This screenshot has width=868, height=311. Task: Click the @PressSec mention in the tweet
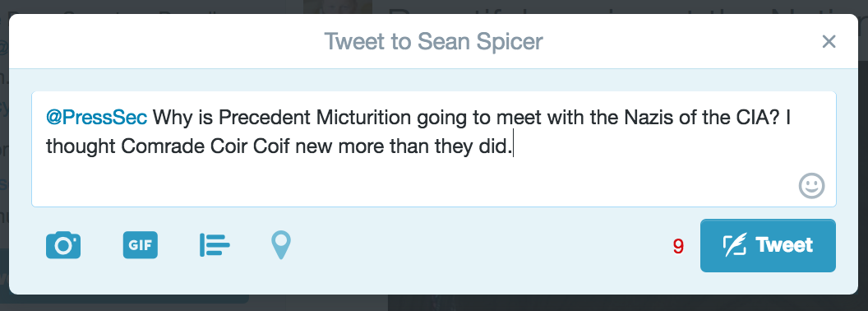point(96,118)
